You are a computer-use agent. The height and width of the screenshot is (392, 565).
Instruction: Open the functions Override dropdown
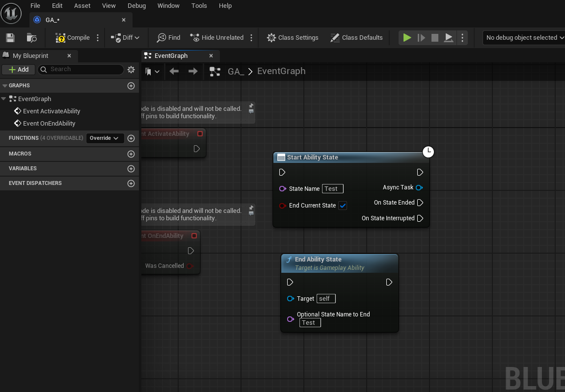(105, 138)
